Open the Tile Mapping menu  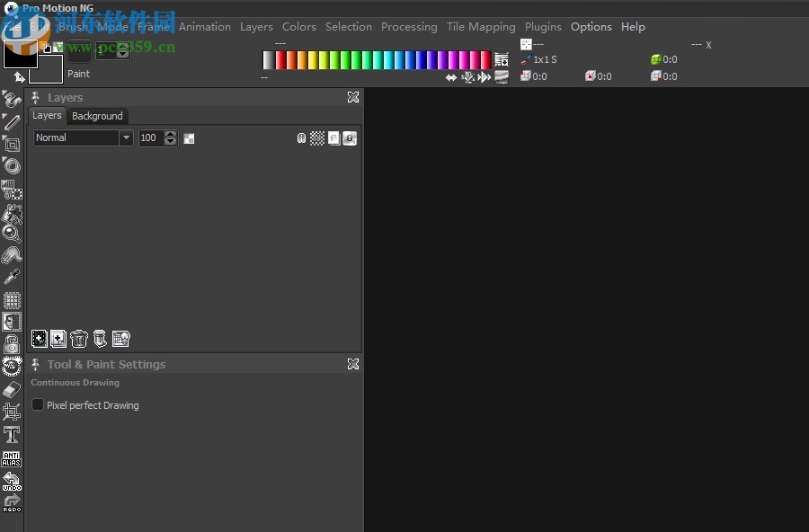click(x=481, y=27)
